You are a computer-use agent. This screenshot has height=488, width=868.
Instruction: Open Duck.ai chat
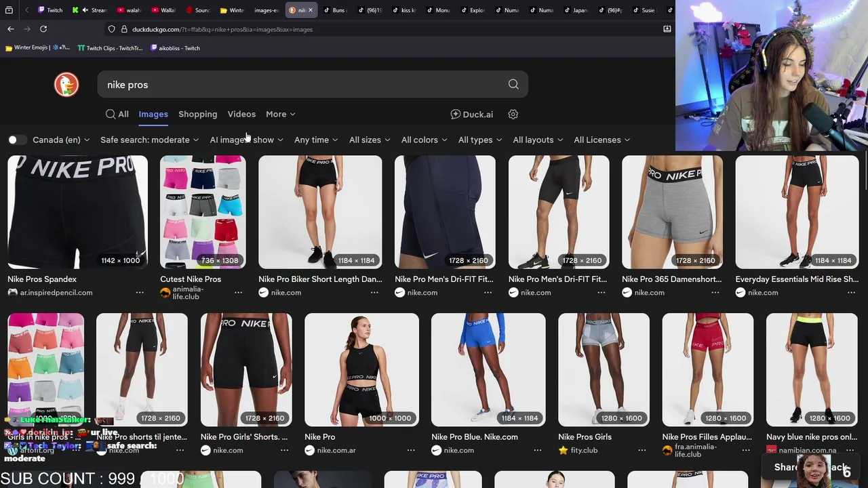tap(472, 115)
